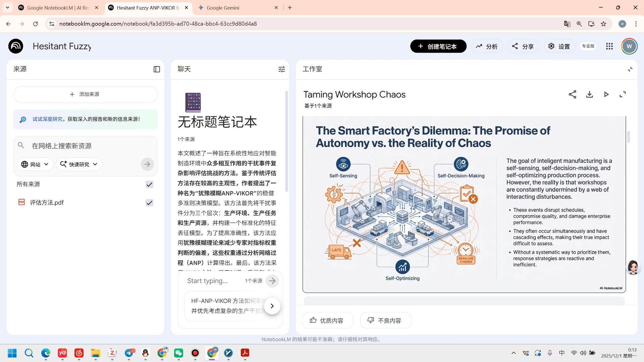Collapse the 来源 sources panel

(x=157, y=69)
